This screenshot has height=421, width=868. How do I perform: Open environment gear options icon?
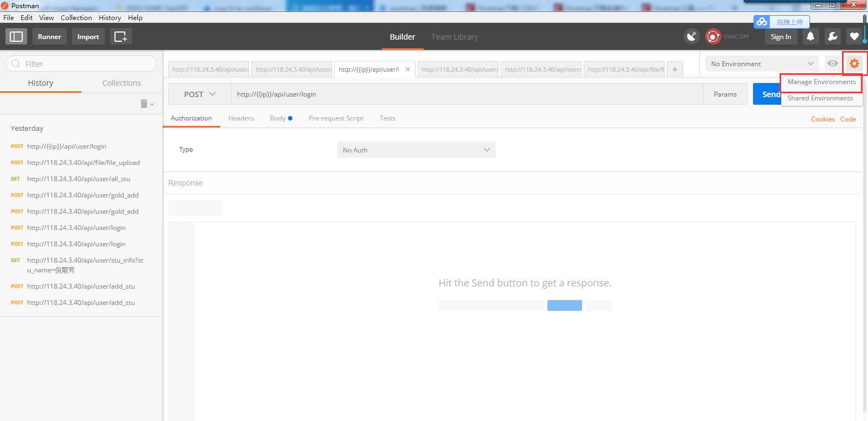(x=854, y=63)
